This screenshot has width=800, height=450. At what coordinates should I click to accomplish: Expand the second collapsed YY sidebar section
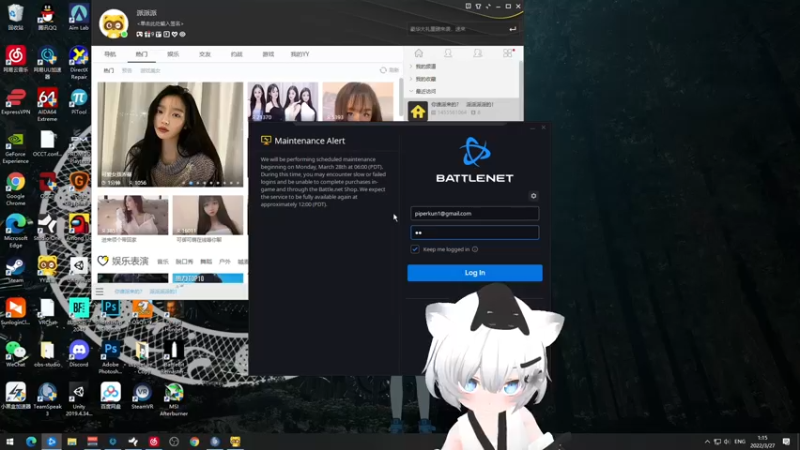[x=411, y=79]
